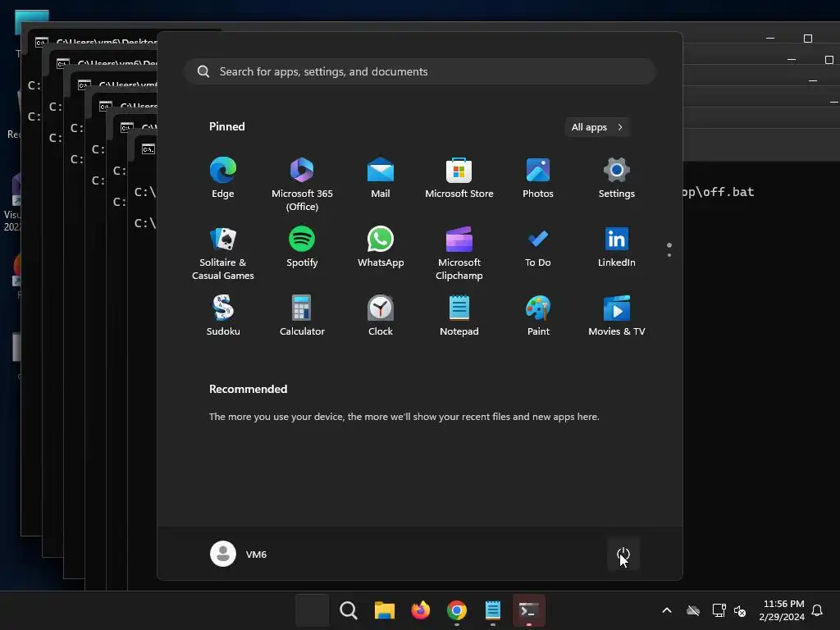This screenshot has height=630, width=840.
Task: Select the 'off.bat' text in command window
Action: pyautogui.click(x=728, y=192)
